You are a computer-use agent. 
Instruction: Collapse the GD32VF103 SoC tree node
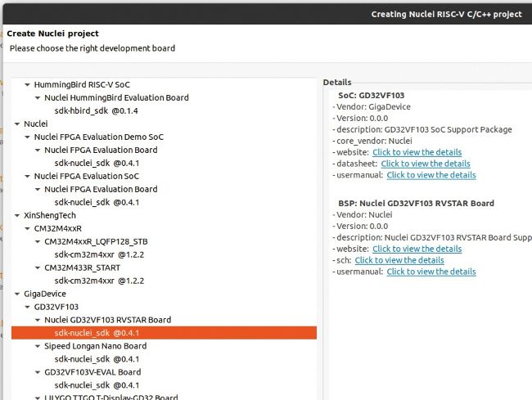click(27, 307)
